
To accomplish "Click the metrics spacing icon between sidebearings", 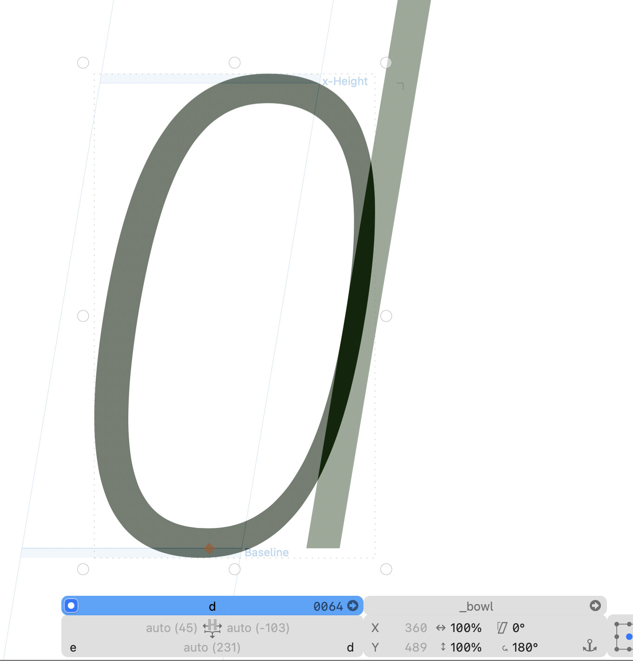I will [212, 628].
